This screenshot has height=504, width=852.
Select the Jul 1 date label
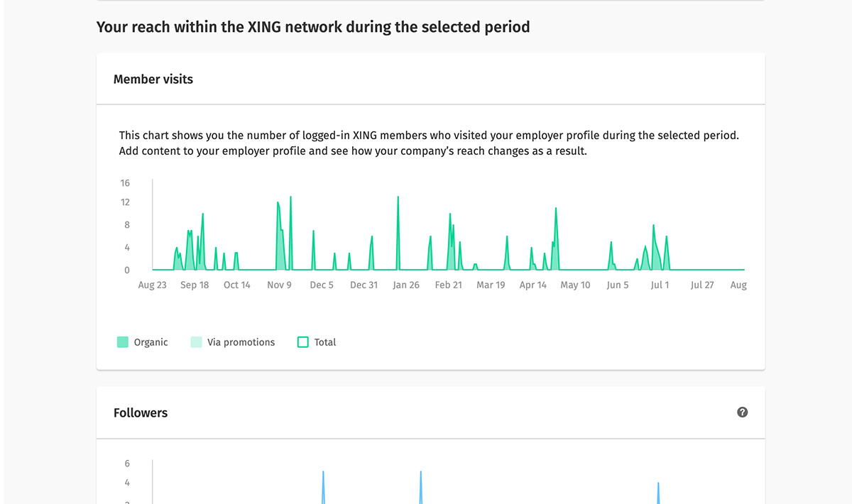[660, 285]
